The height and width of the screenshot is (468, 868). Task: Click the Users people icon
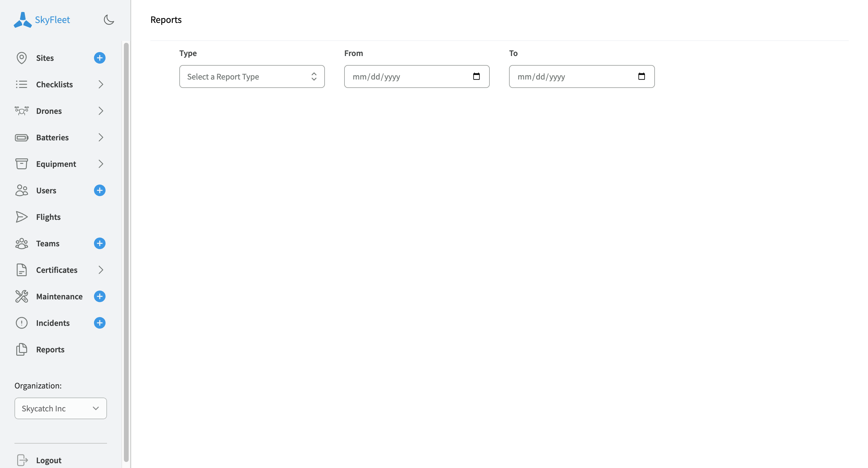coord(22,190)
